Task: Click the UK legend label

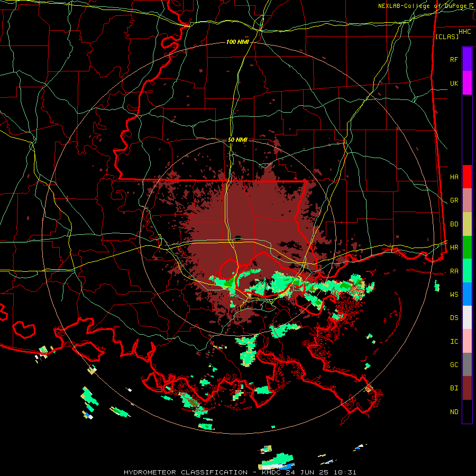Action: click(x=454, y=83)
